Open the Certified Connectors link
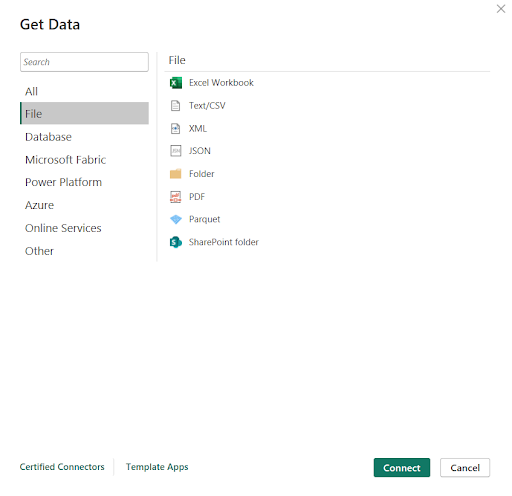The width and height of the screenshot is (512, 496). point(62,467)
